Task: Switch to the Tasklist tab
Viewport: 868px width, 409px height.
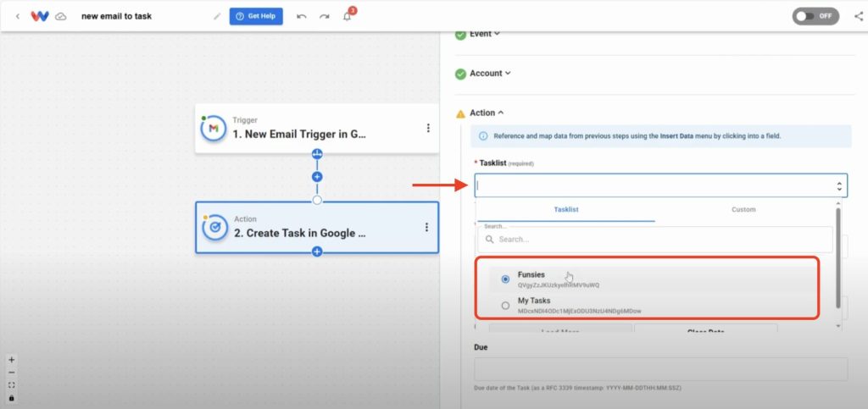Action: (x=565, y=209)
